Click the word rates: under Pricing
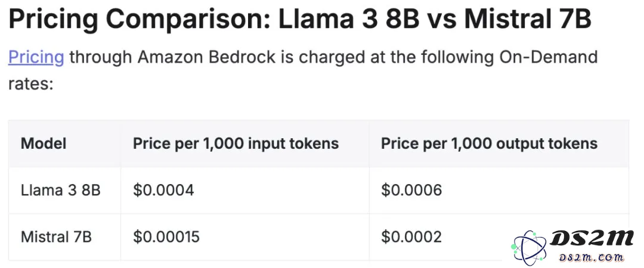The width and height of the screenshot is (644, 268). click(x=31, y=83)
